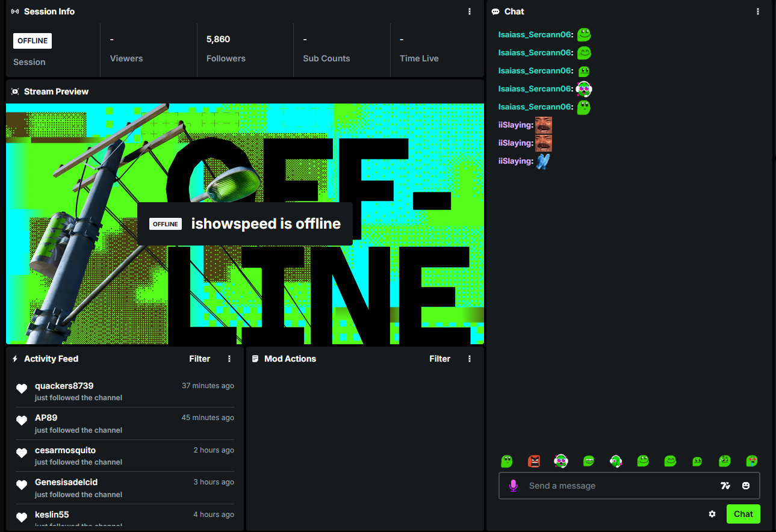Click the blue clapping hands emote in chat
Screen dimensions: 776x532
[x=543, y=161]
